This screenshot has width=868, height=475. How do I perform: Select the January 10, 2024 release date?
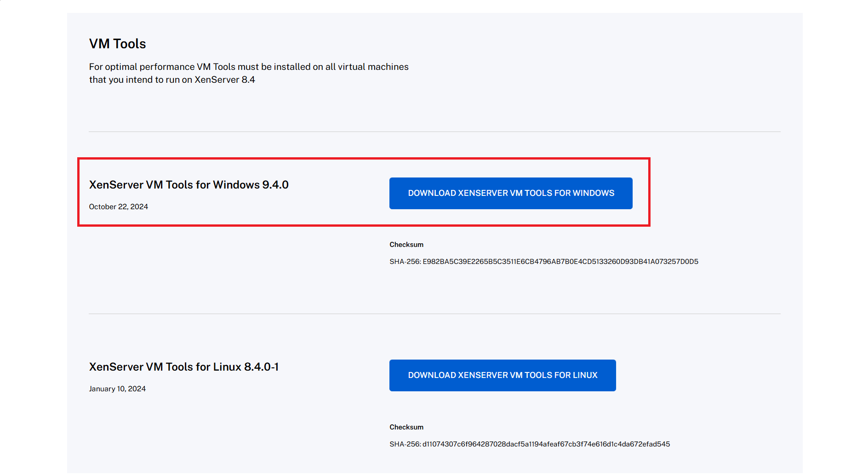click(117, 389)
